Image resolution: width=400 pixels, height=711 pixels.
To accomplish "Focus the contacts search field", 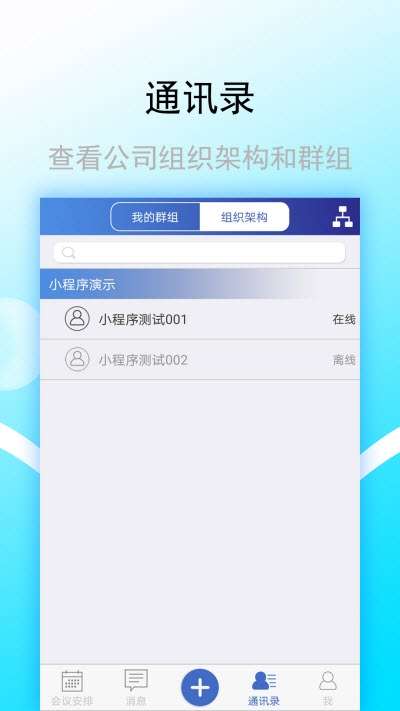I will point(200,253).
